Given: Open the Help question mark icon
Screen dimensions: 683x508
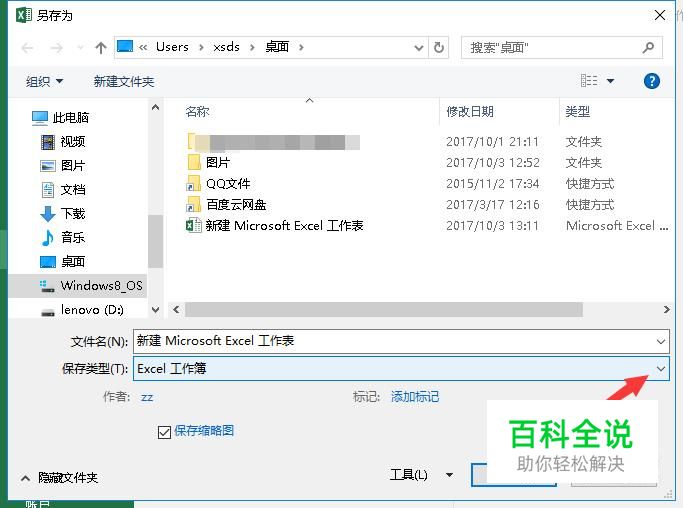Looking at the screenshot, I should 652,81.
